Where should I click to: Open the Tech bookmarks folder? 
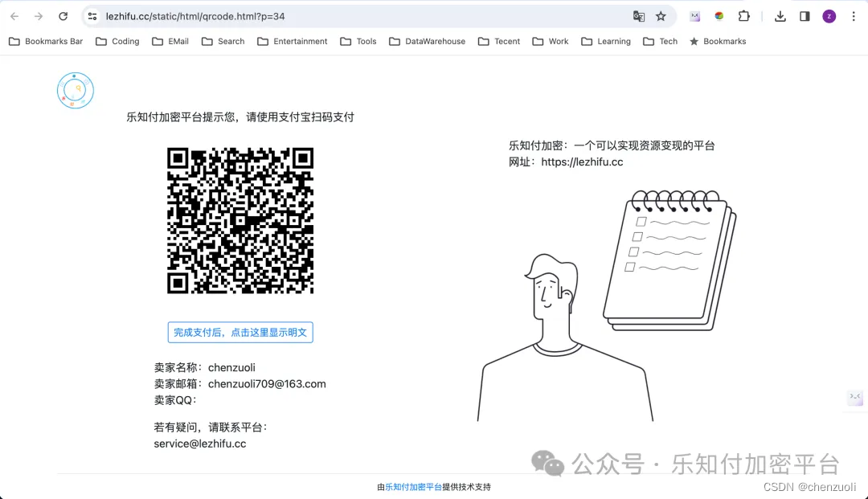pyautogui.click(x=660, y=42)
